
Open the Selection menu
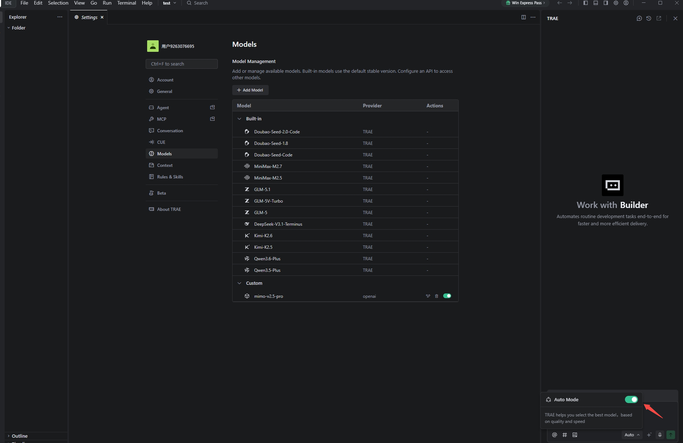coord(58,3)
